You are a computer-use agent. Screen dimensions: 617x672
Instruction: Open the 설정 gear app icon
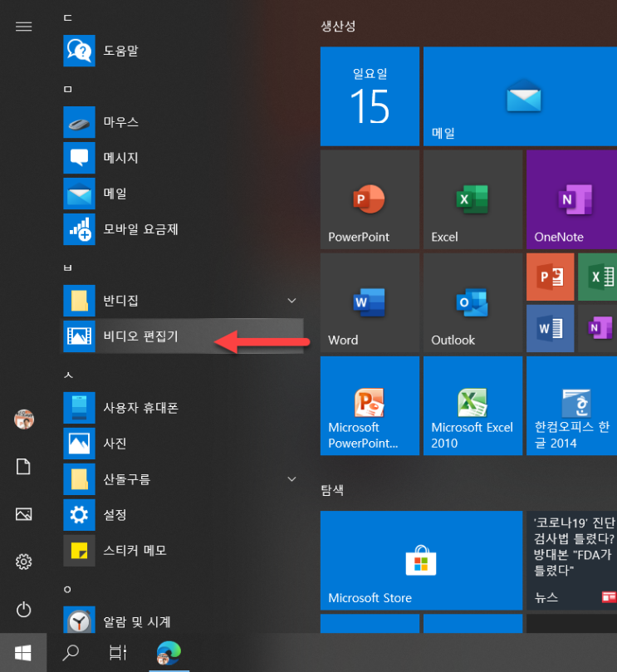(x=79, y=515)
